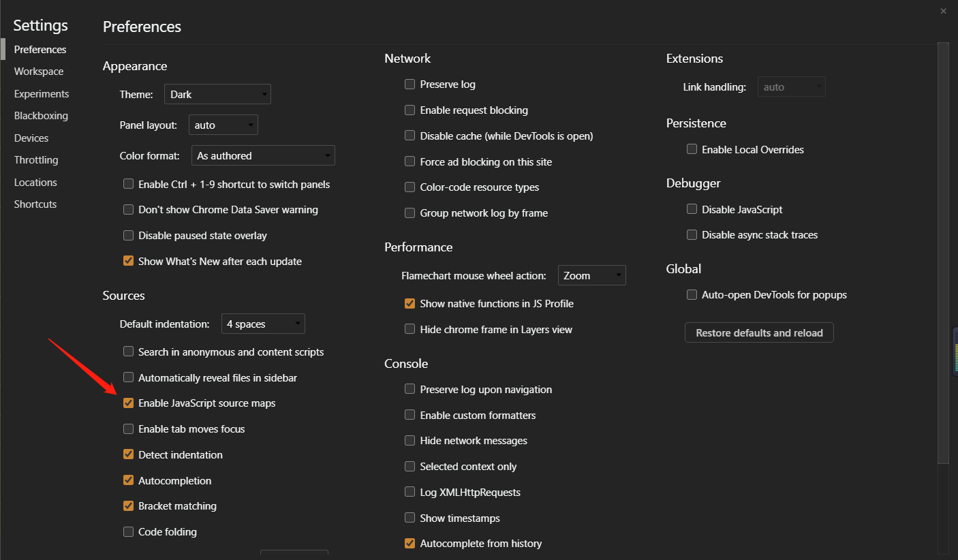
Task: Expand the Color format dropdown
Action: [x=263, y=155]
